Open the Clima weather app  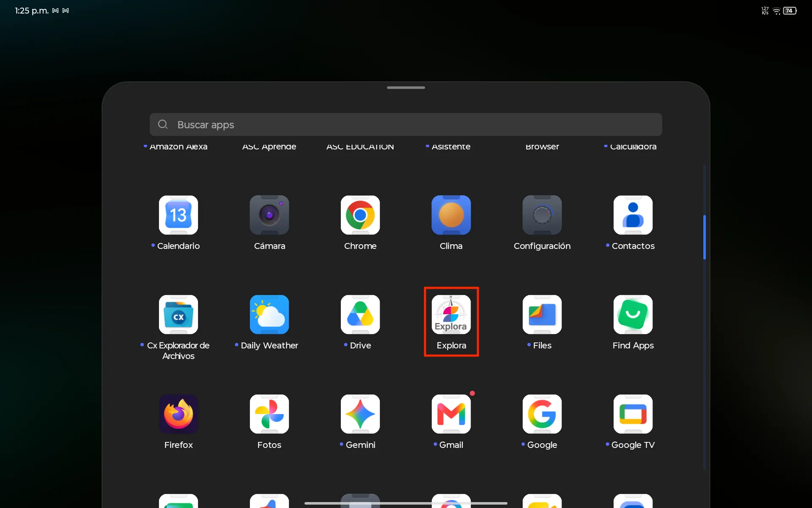(451, 215)
